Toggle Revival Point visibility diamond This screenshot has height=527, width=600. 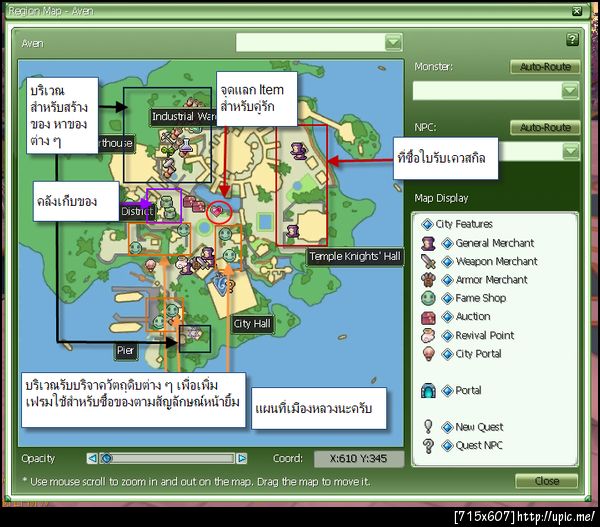coord(447,336)
